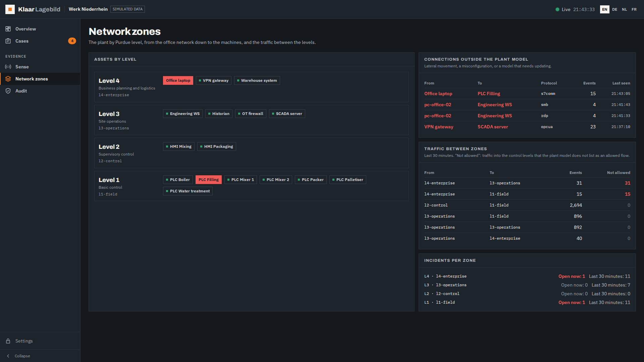Select the Engineering WS asset chip
The width and height of the screenshot is (644, 362).
click(x=183, y=114)
